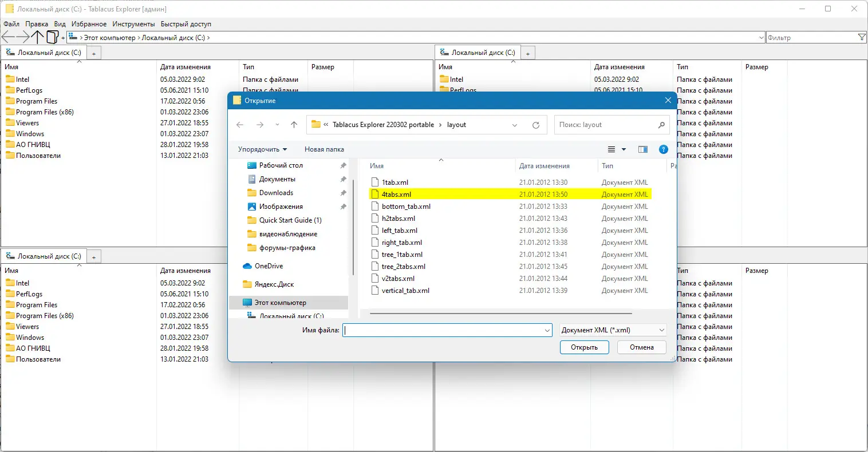Go forward using Tablacus toolbar right arrow
Viewport: 868px width, 452px height.
[x=23, y=37]
